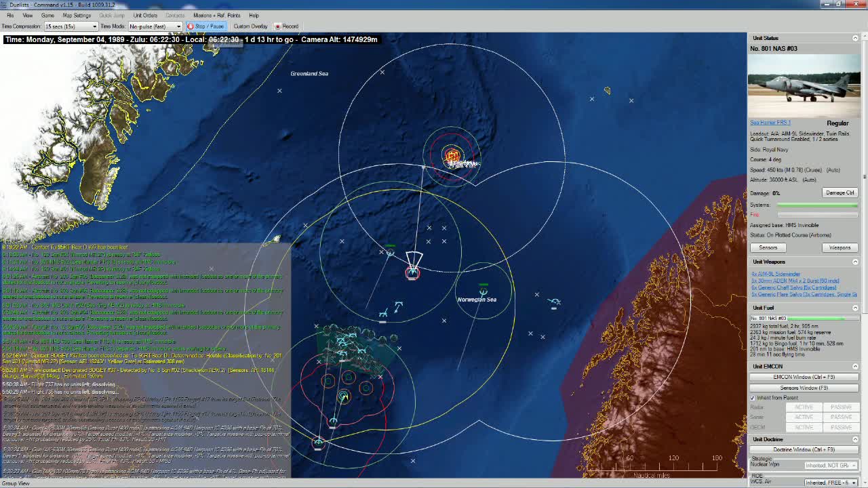Open the Time Compression dropdown

coord(71,26)
